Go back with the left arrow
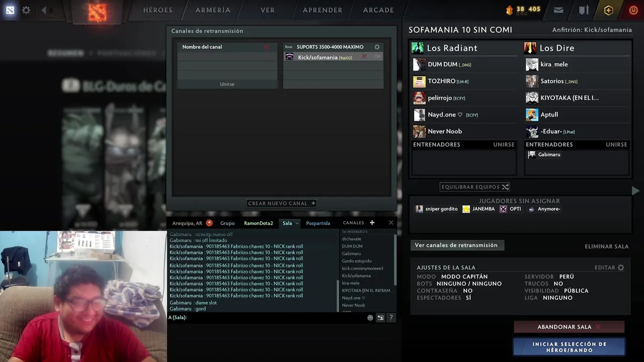 pos(44,10)
